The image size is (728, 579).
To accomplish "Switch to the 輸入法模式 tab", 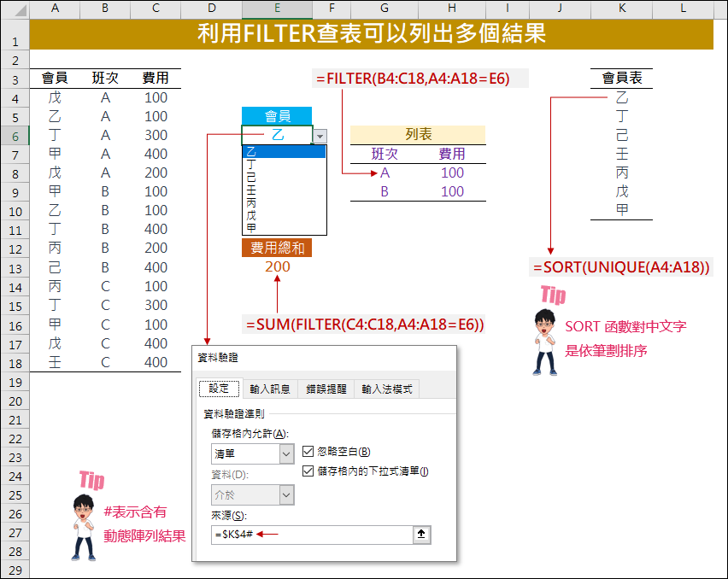I will click(387, 389).
